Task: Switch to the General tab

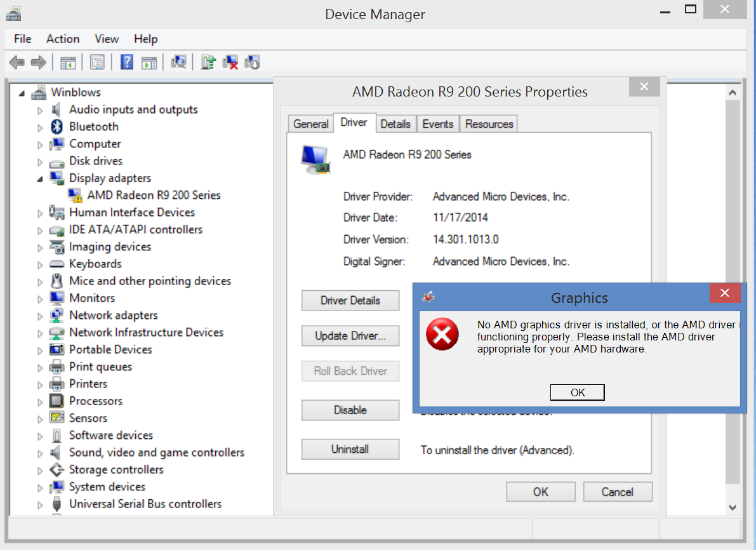Action: click(x=310, y=124)
